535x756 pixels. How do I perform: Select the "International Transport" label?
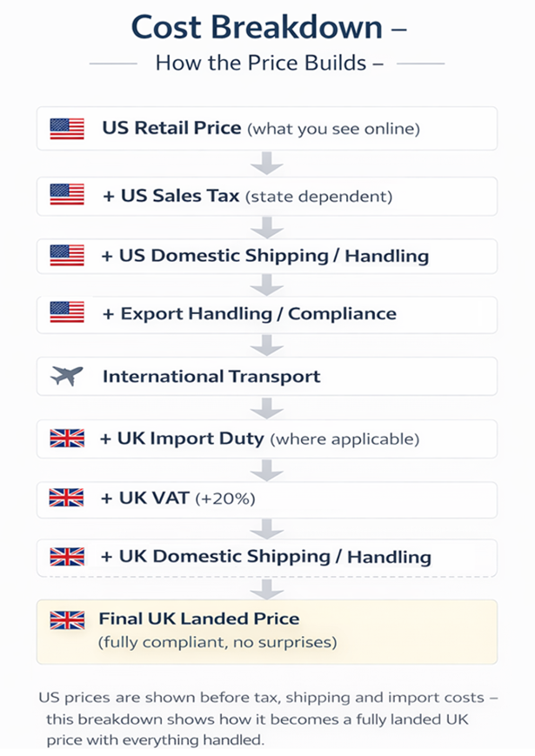click(211, 377)
